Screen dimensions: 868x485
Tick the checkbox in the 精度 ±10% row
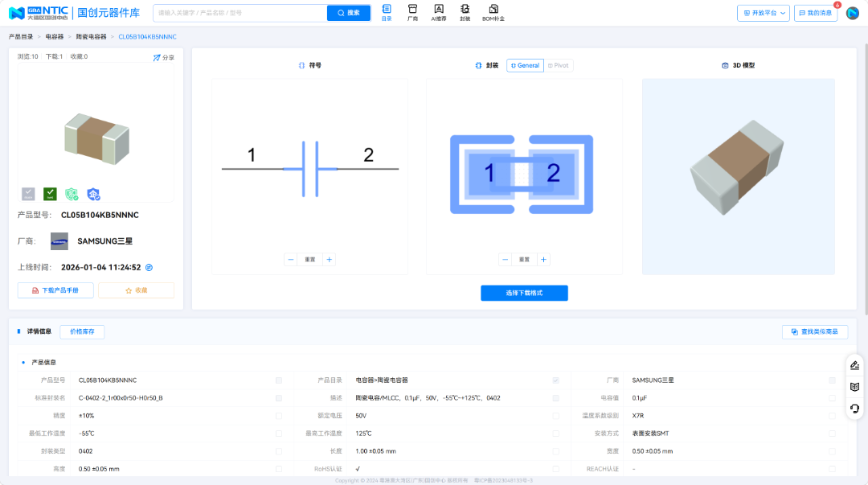coord(278,416)
